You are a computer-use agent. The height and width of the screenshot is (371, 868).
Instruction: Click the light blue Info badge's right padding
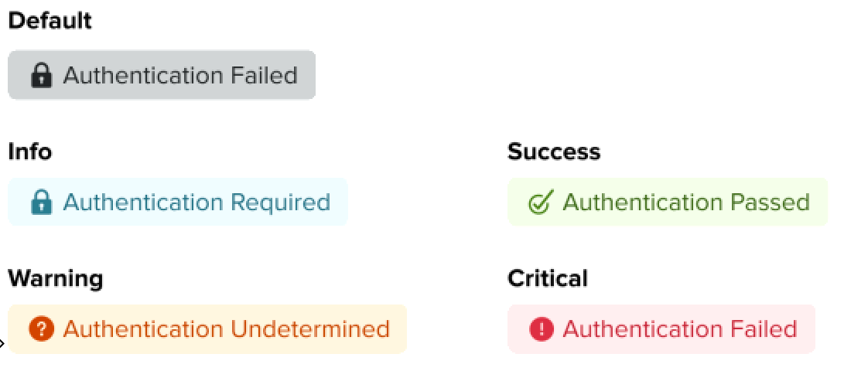(340, 203)
